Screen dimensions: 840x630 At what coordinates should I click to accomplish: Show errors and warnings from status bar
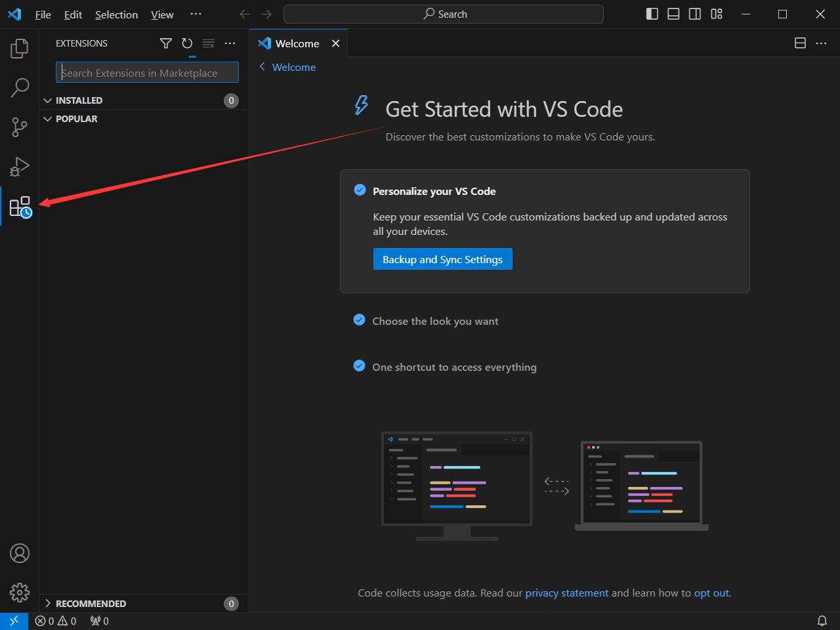(56, 621)
